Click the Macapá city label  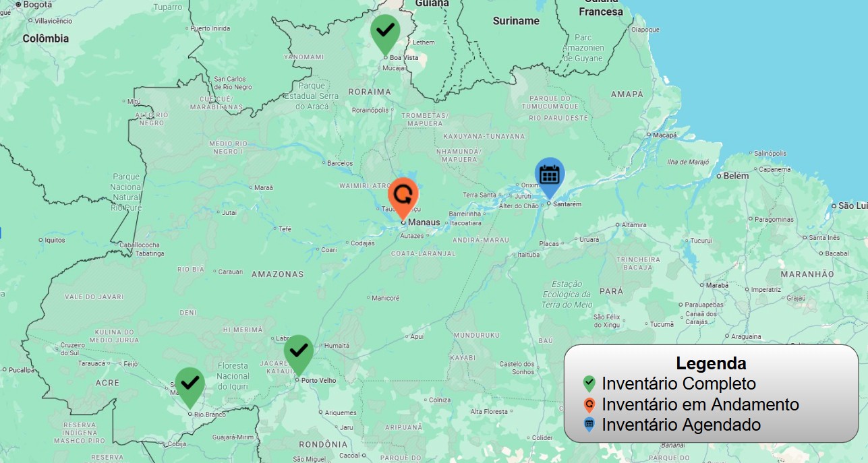pos(664,135)
